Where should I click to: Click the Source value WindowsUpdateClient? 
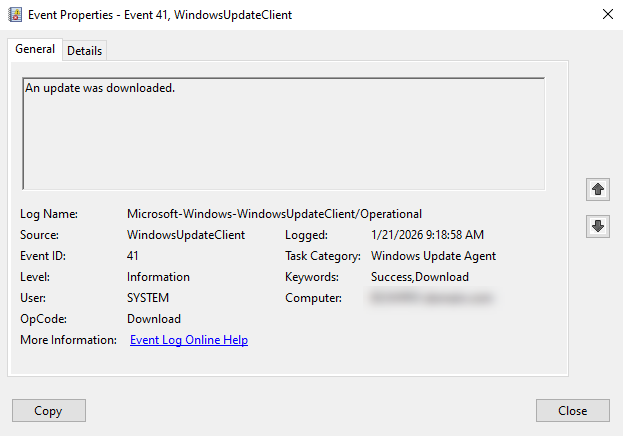186,235
